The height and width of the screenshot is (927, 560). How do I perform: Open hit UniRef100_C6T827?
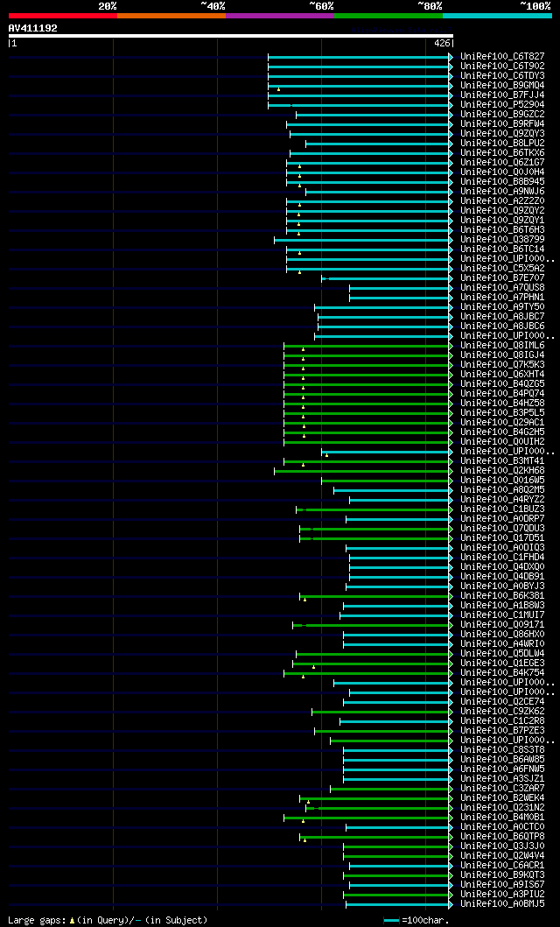click(x=503, y=57)
